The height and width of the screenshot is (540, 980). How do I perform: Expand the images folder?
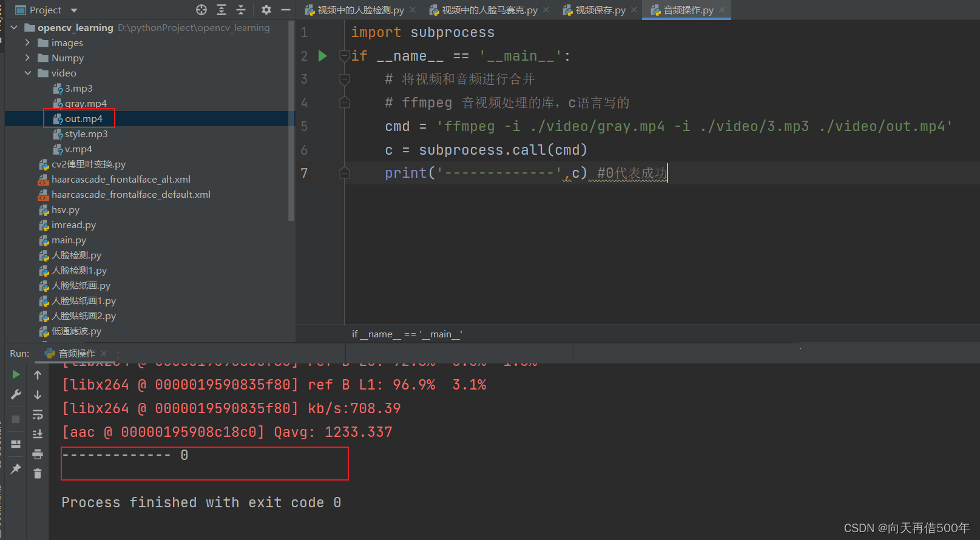pyautogui.click(x=27, y=42)
